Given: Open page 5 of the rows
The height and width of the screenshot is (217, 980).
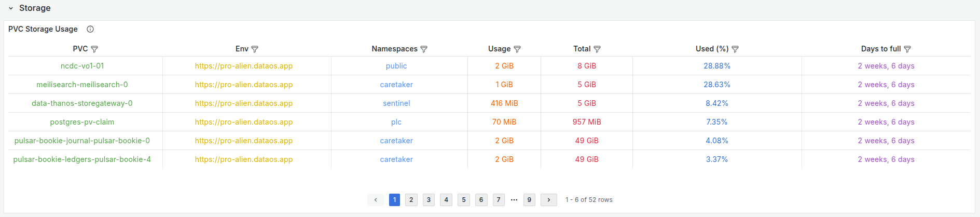Looking at the screenshot, I should click(464, 200).
